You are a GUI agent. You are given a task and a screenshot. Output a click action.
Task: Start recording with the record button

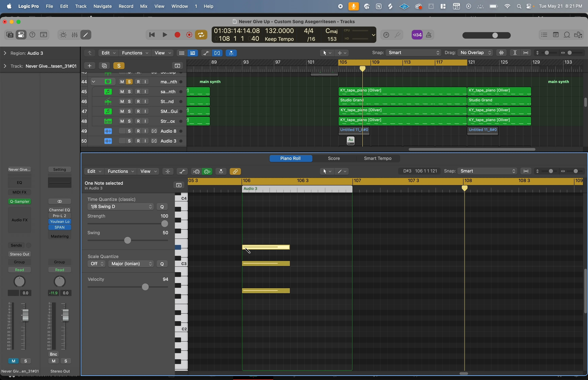[177, 35]
